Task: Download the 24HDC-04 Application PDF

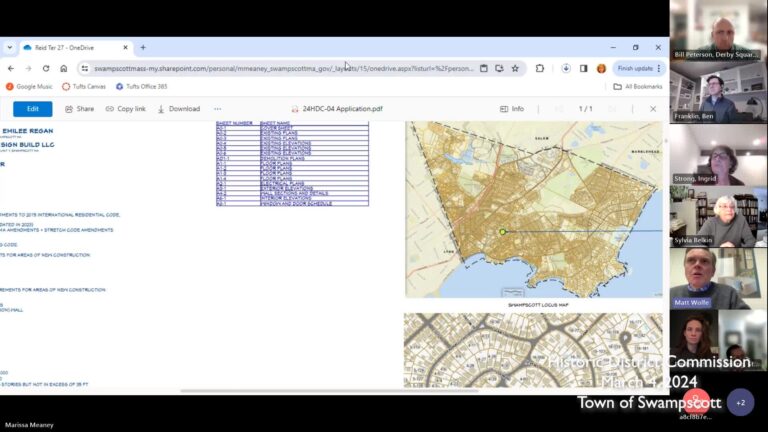Action: [178, 109]
